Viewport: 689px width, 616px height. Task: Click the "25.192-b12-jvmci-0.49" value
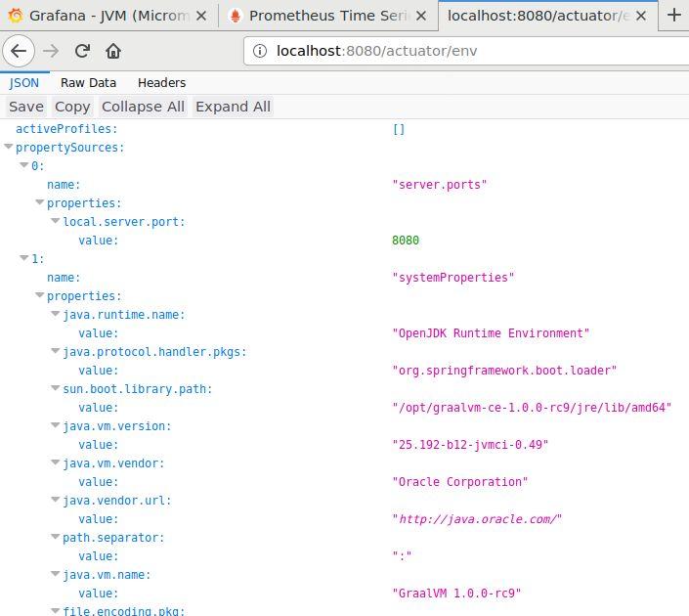coord(470,445)
